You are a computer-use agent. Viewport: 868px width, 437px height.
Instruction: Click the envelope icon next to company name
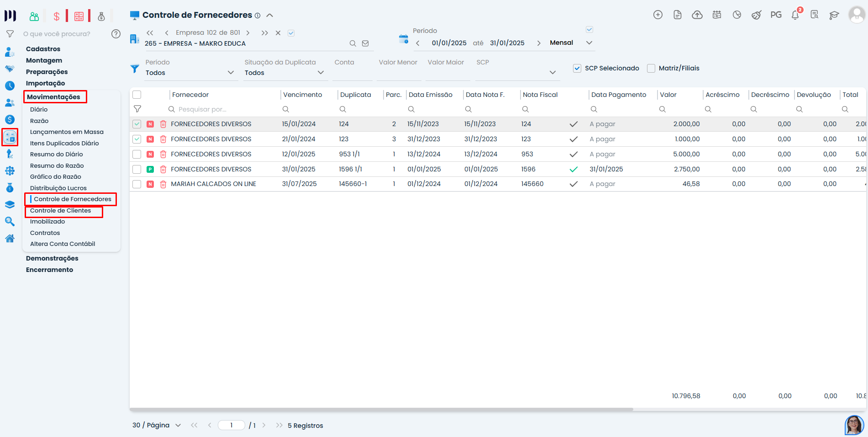(365, 43)
